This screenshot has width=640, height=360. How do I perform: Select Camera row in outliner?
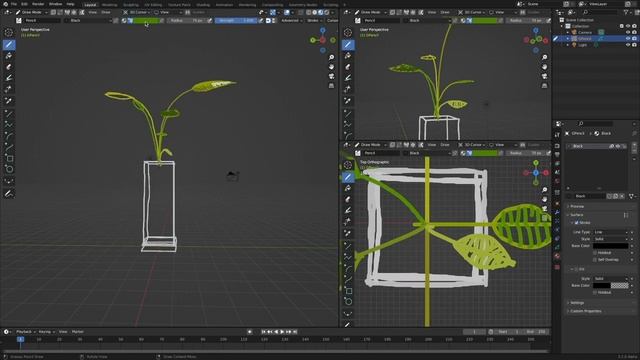point(585,32)
